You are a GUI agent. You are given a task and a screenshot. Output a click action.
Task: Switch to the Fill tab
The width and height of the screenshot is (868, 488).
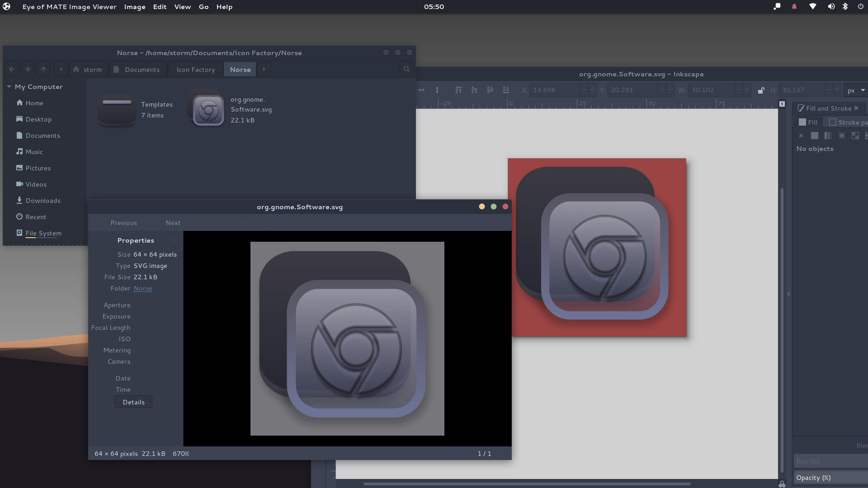pyautogui.click(x=808, y=122)
